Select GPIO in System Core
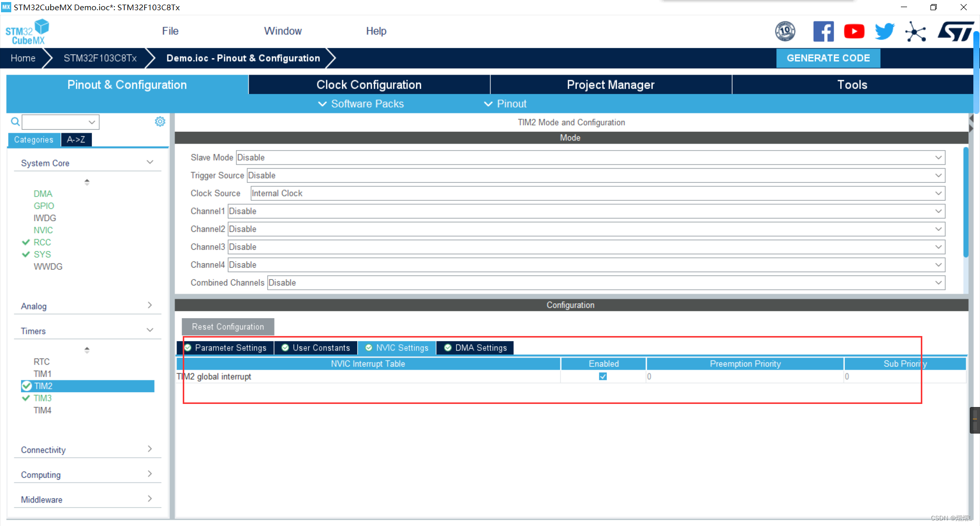Image resolution: width=980 pixels, height=526 pixels. [x=44, y=206]
